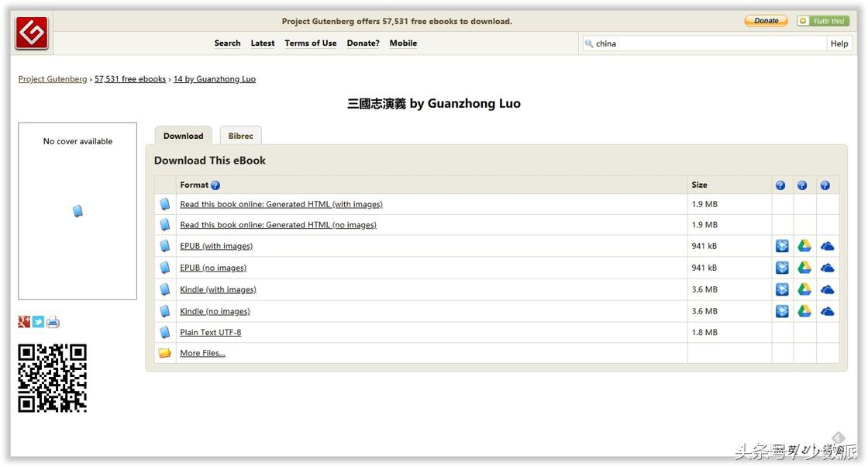The height and width of the screenshot is (467, 868).
Task: Open Terms of Use in navigation bar
Action: (310, 43)
